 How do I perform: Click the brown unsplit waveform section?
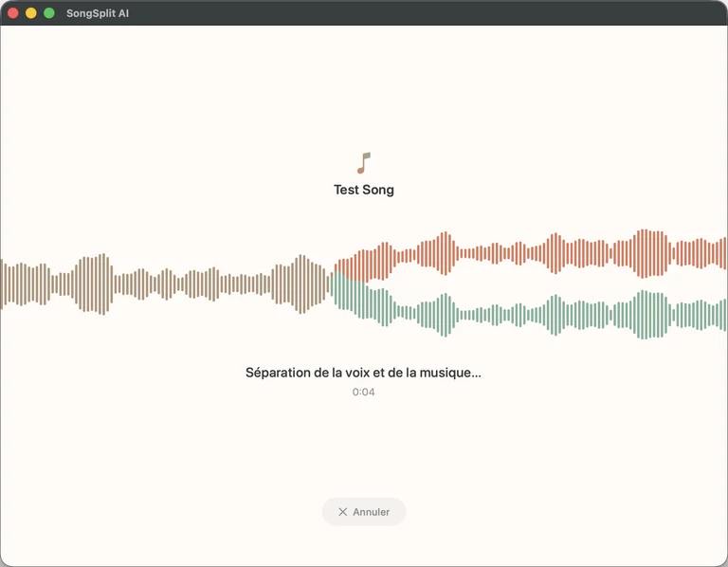click(x=165, y=283)
